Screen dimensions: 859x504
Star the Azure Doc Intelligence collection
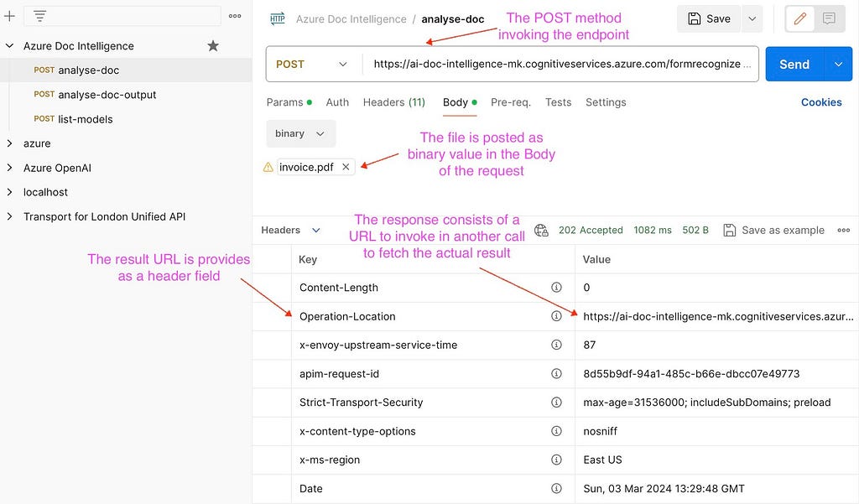click(x=213, y=46)
